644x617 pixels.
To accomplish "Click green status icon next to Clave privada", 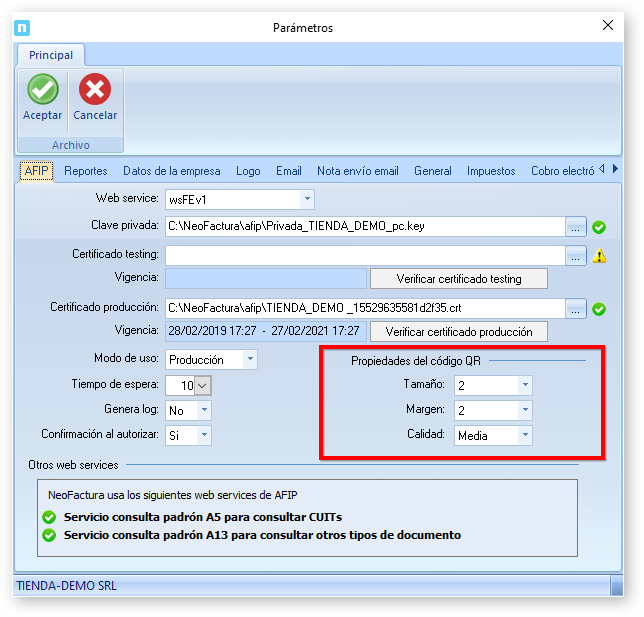I will (599, 227).
